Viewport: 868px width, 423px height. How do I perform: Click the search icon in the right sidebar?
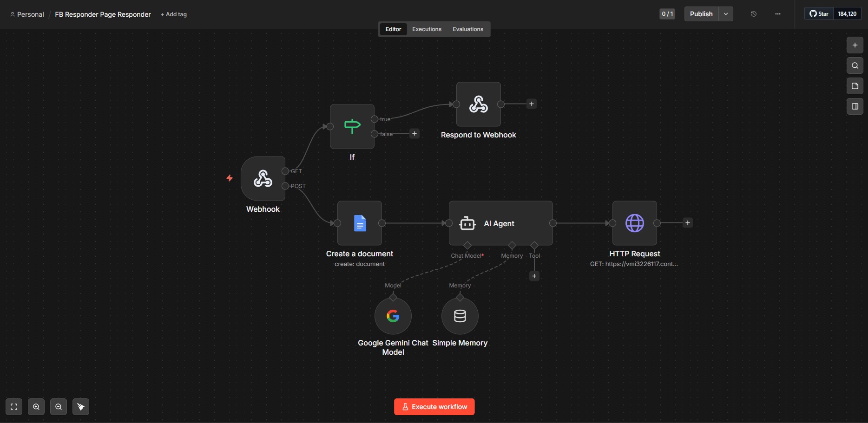855,65
